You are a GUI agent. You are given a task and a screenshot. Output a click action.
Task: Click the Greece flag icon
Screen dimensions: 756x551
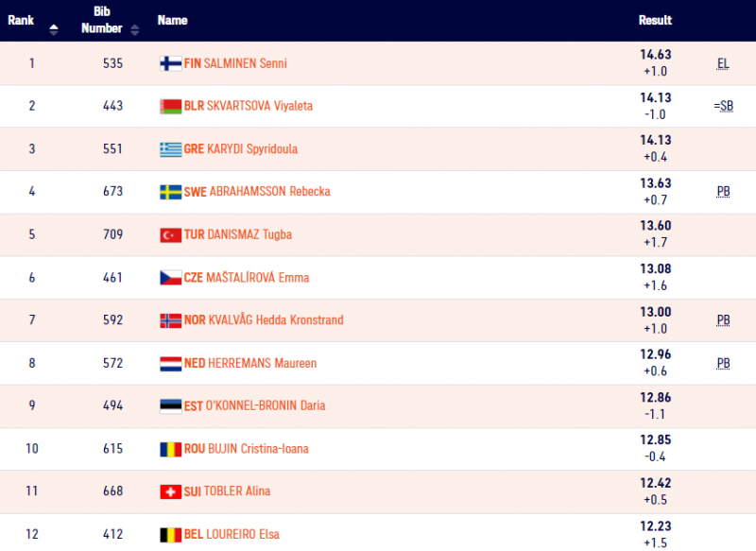(x=170, y=149)
